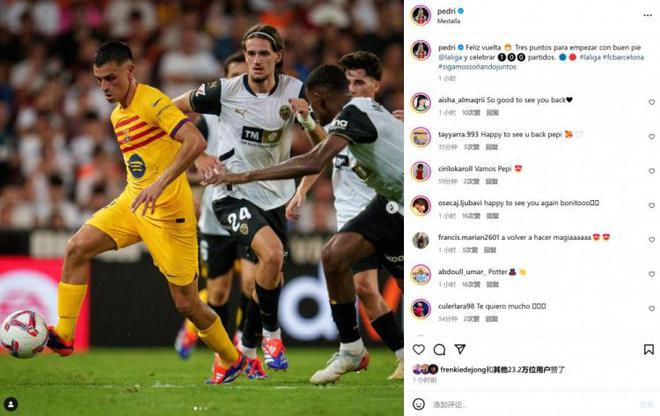This screenshot has height=416, width=660.
Task: Open emoji picker in comment box
Action: [418, 404]
